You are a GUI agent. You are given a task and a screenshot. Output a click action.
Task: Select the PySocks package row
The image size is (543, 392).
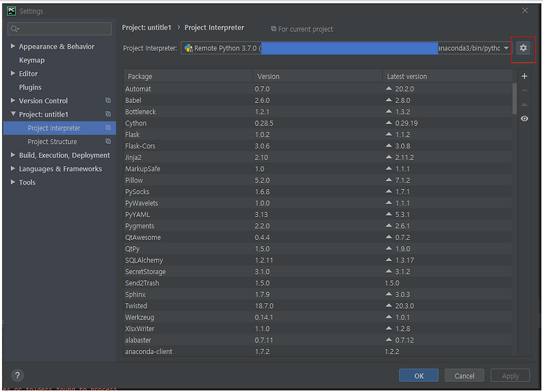click(318, 192)
